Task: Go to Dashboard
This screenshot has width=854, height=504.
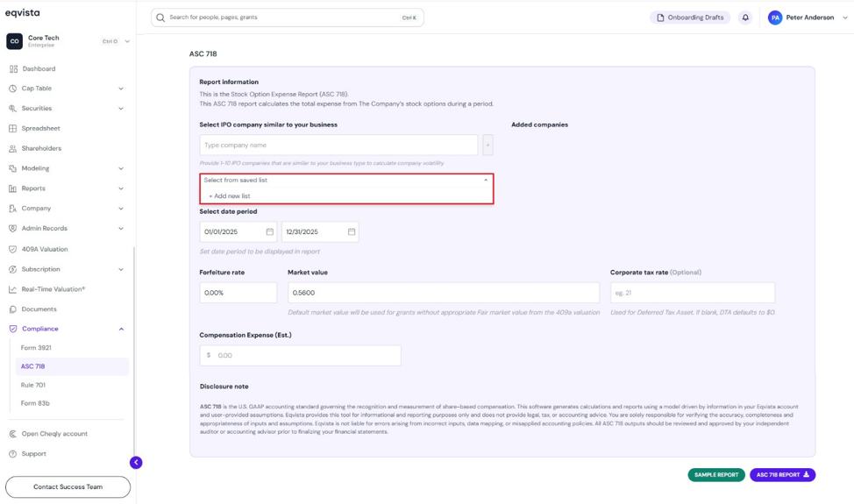Action: click(x=39, y=69)
